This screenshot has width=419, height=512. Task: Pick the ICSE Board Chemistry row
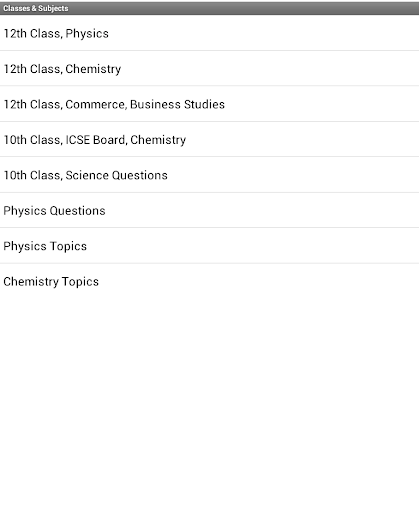209,139
